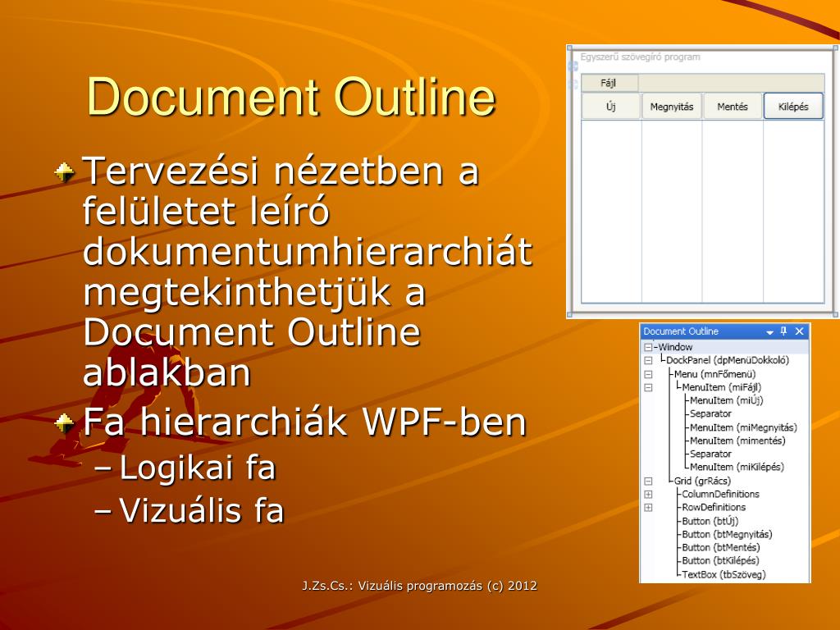Collapse the Window node in outline
840x630 pixels.
pyautogui.click(x=648, y=347)
